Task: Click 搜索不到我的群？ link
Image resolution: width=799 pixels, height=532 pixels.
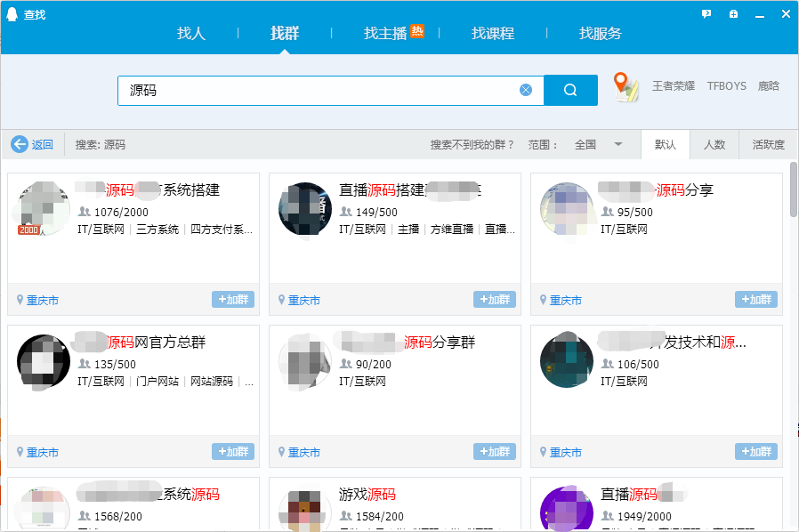Action: (472, 145)
